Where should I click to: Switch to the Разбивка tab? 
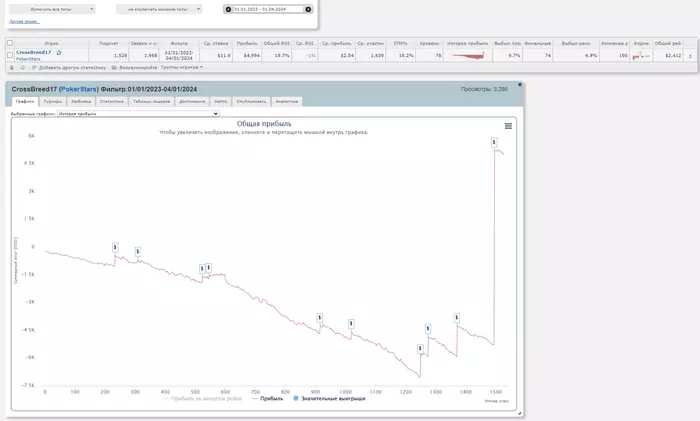click(x=81, y=101)
